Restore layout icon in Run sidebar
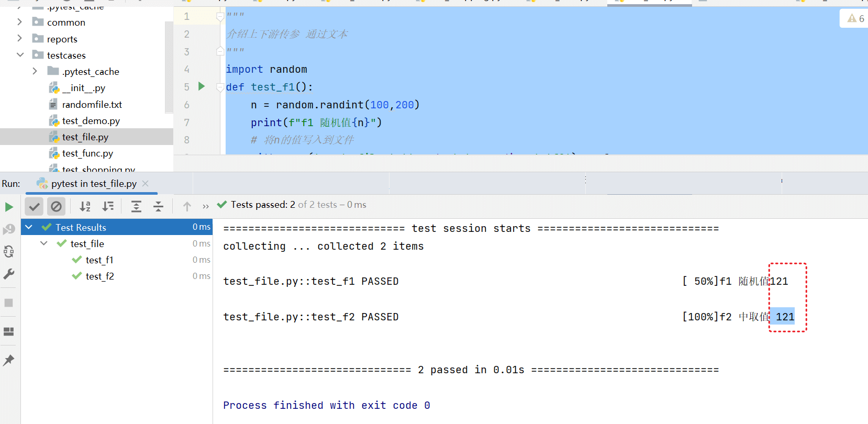Screen dimensions: 868x424 9,332
